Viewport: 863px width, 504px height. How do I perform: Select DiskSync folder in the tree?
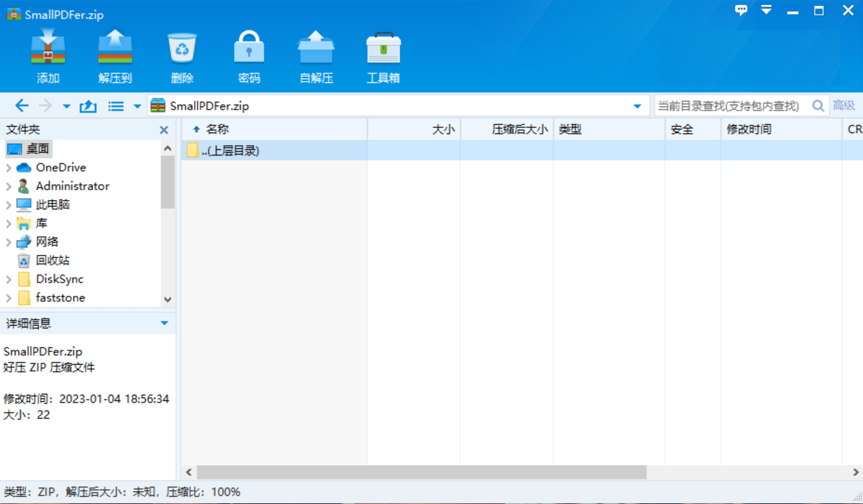pos(60,279)
